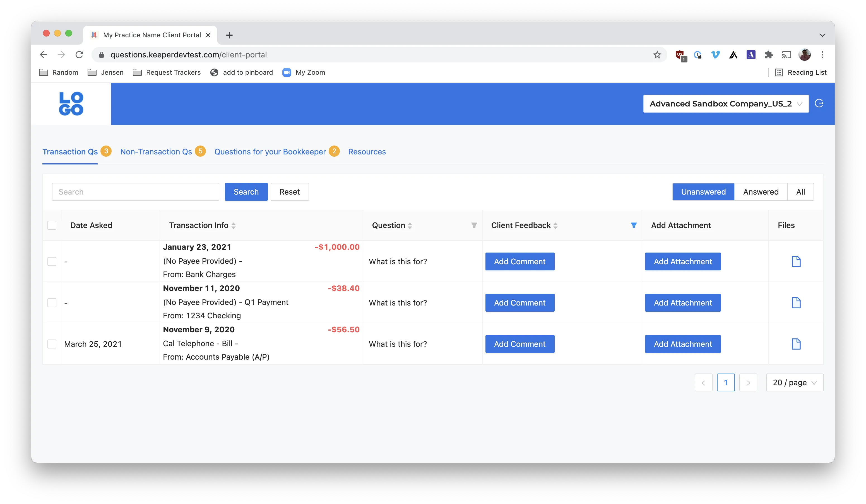Click the blue Search button

[x=246, y=192]
